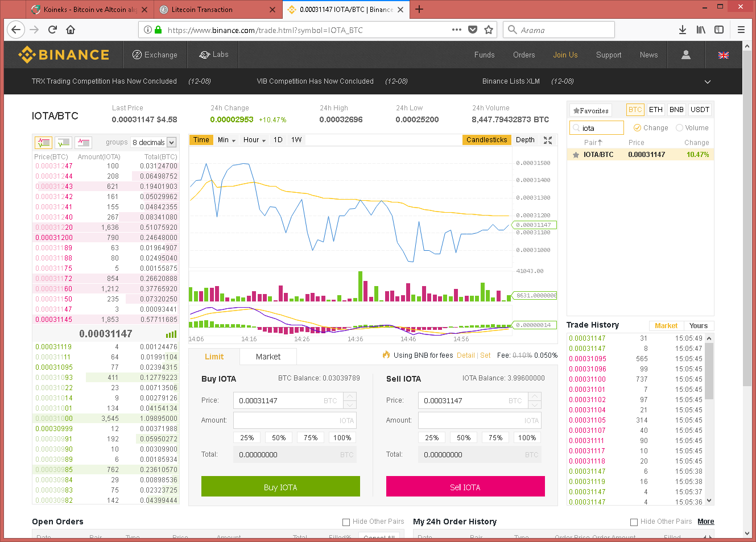Reload the page
This screenshot has height=542, width=756.
pyautogui.click(x=52, y=30)
